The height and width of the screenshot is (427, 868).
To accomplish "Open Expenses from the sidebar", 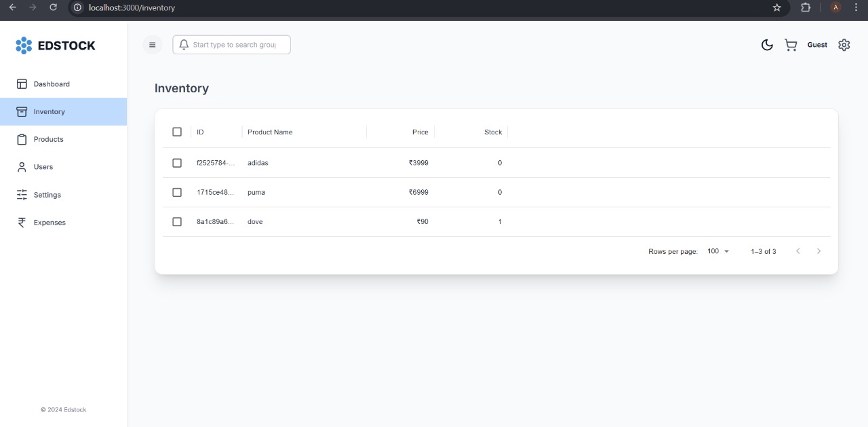I will click(x=50, y=223).
